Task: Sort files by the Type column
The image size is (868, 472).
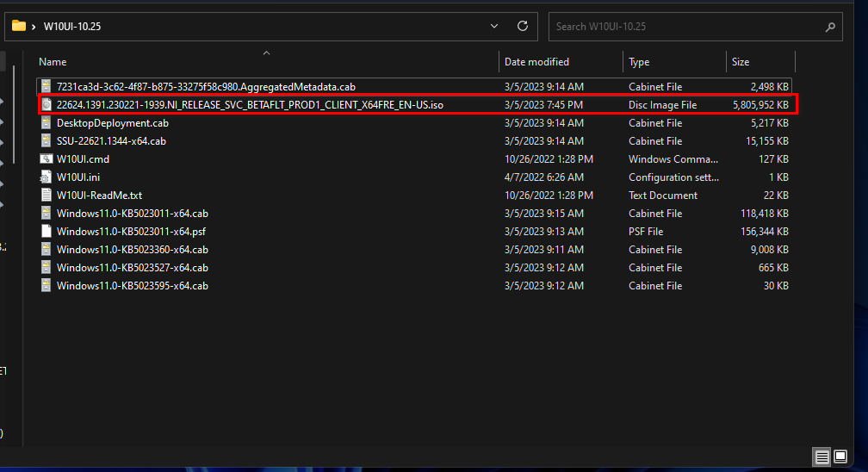Action: click(639, 62)
